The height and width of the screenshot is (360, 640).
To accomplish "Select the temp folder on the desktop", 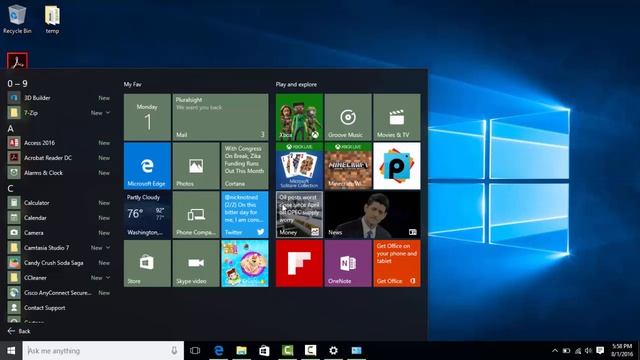I will 52,20.
